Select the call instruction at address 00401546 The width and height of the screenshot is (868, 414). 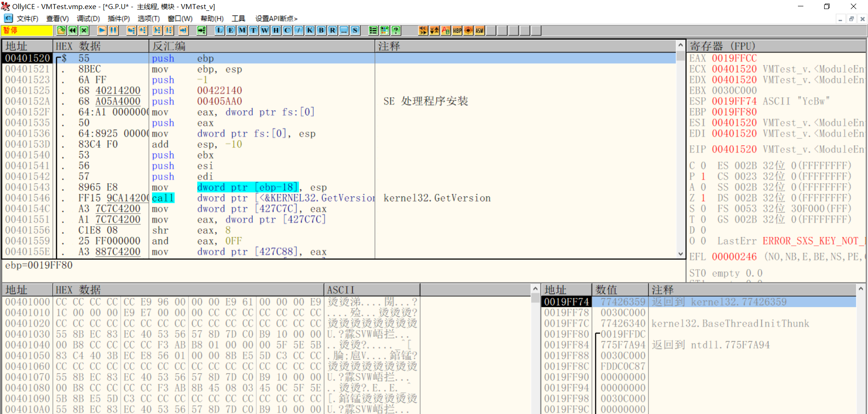click(x=163, y=198)
